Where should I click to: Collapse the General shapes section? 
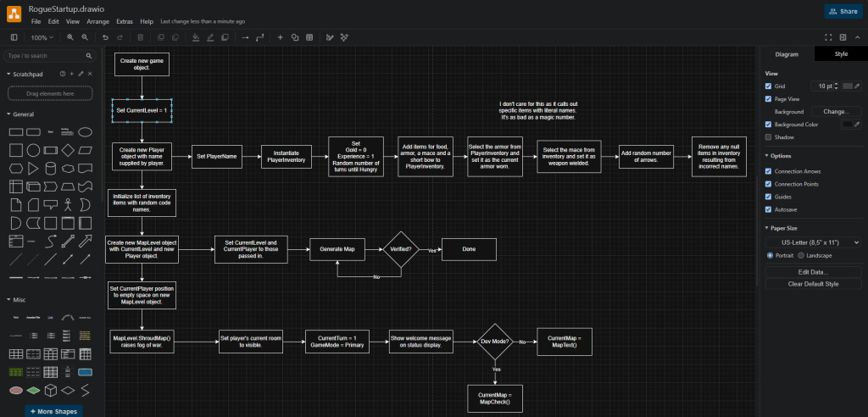pos(8,114)
